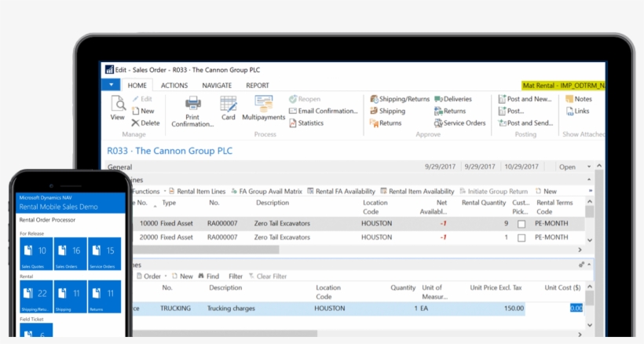The width and height of the screenshot is (644, 344).
Task: Switch to the REPORT ribbon tab
Action: (258, 86)
